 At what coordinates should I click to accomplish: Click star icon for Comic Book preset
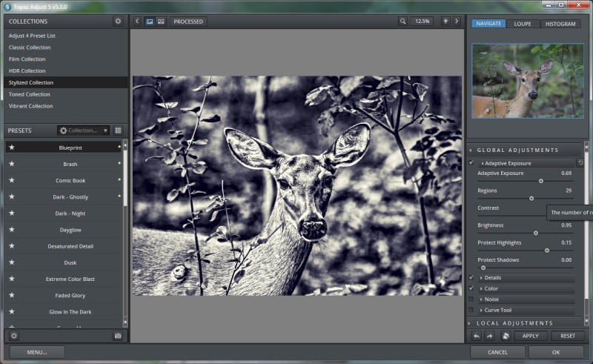point(12,180)
